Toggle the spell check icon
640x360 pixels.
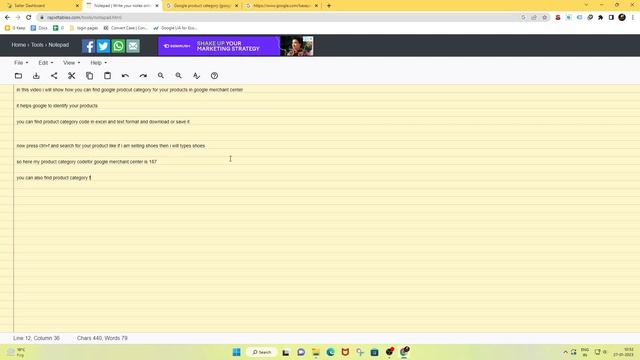tap(196, 76)
